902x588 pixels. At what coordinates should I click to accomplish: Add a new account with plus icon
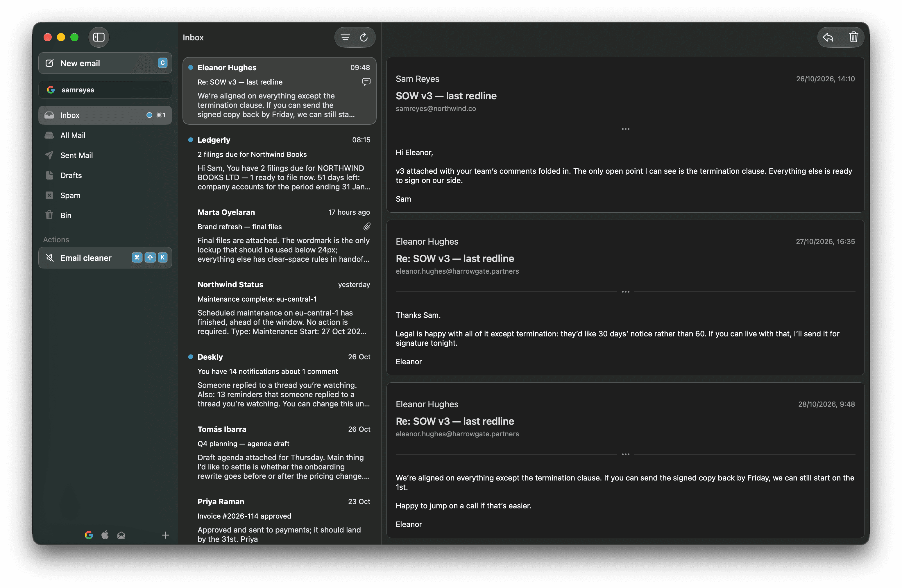(x=166, y=535)
